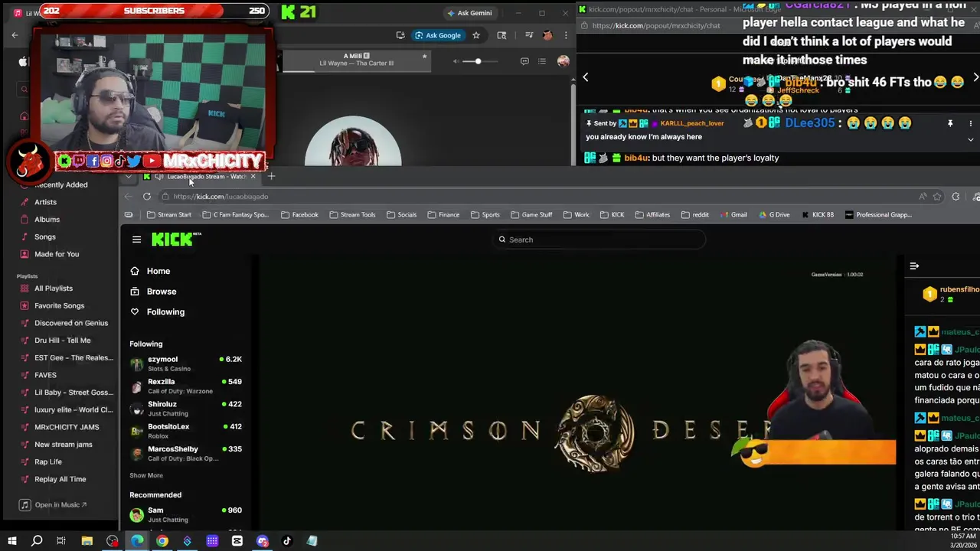This screenshot has width=980, height=551.
Task: Click install app icon in Chrome bar
Action: (x=400, y=35)
